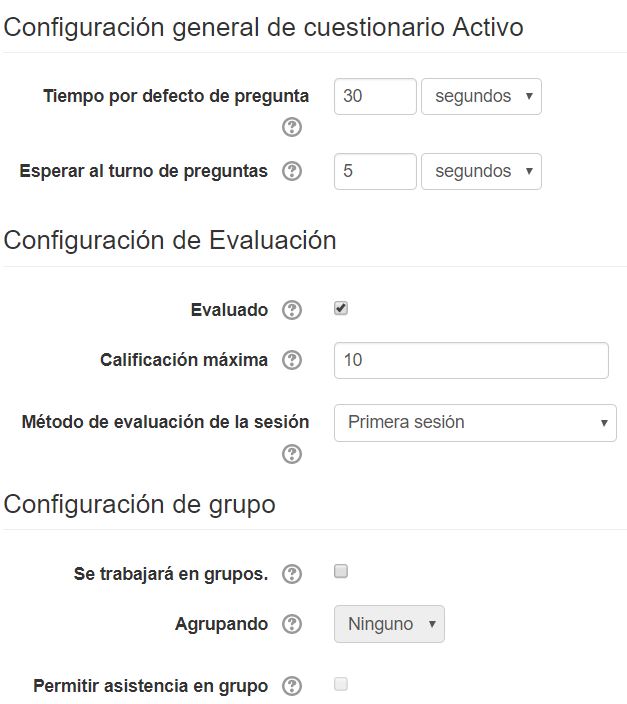Image resolution: width=627 pixels, height=704 pixels.
Task: Click the question time field showing 30
Action: click(374, 97)
